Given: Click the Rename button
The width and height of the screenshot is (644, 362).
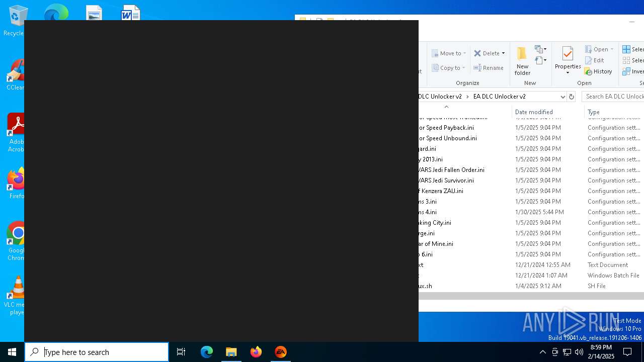Looking at the screenshot, I should click(x=489, y=68).
